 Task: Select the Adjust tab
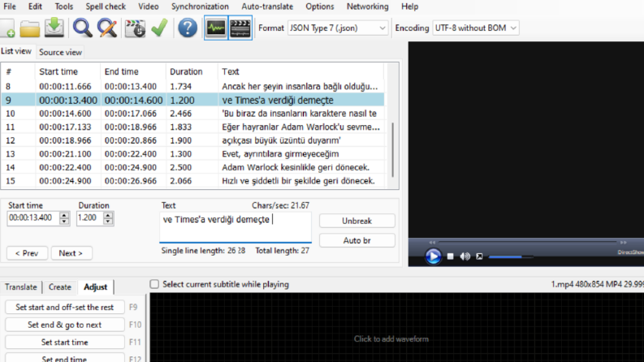tap(95, 287)
